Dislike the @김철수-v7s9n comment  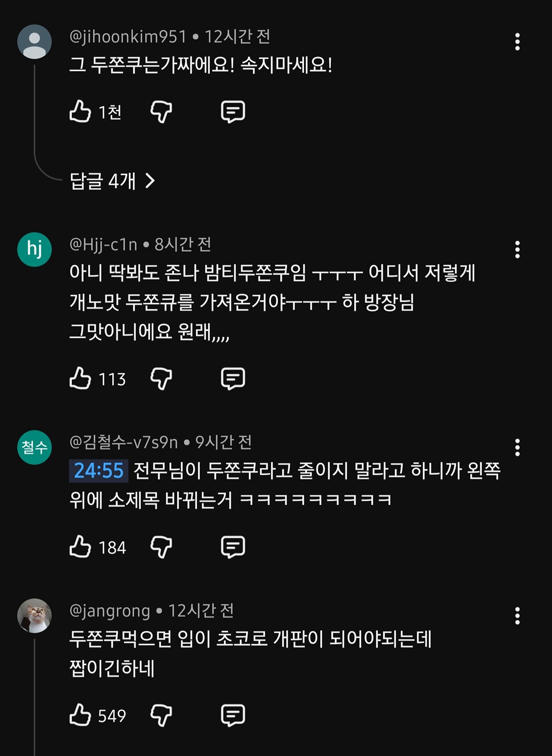(x=161, y=547)
